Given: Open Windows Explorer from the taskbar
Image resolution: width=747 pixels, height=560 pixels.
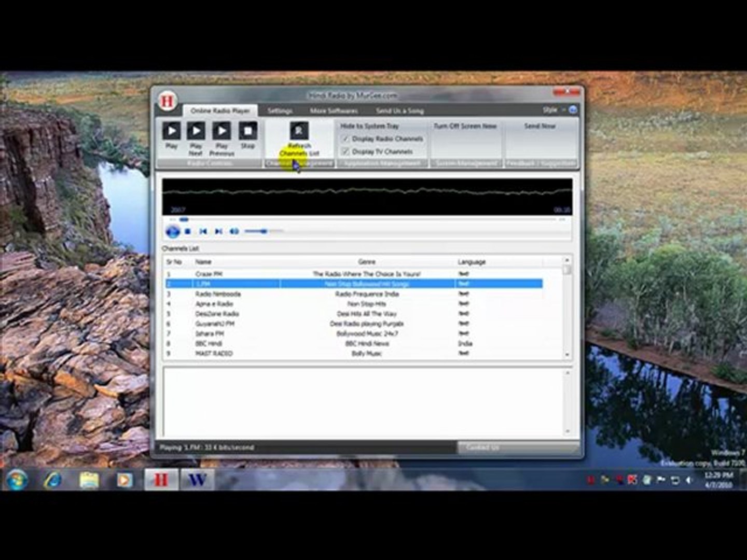Looking at the screenshot, I should tap(89, 480).
